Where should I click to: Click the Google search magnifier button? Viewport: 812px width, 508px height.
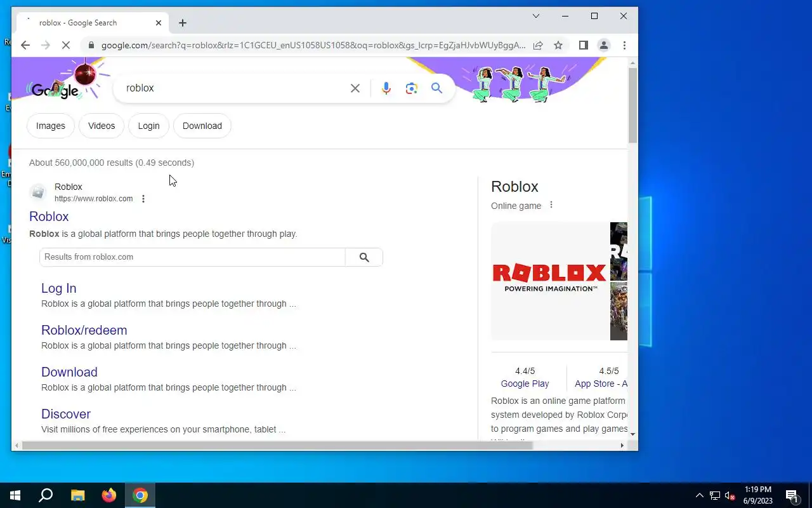pyautogui.click(x=437, y=88)
